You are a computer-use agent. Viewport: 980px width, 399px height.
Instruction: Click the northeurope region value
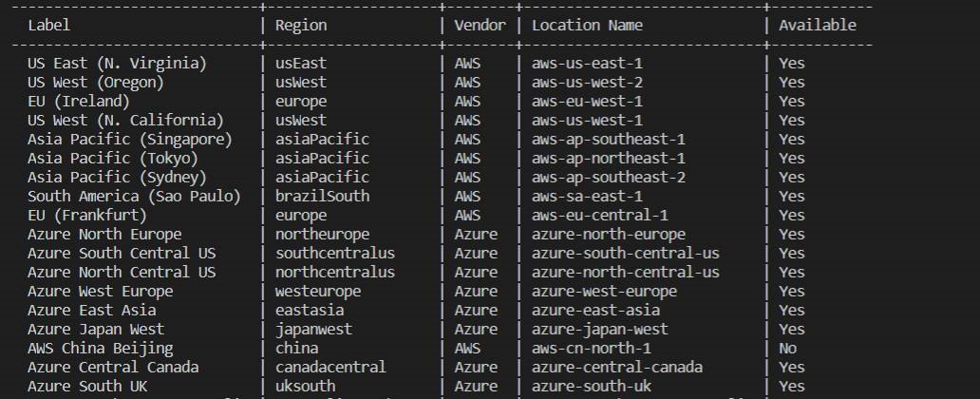point(323,235)
